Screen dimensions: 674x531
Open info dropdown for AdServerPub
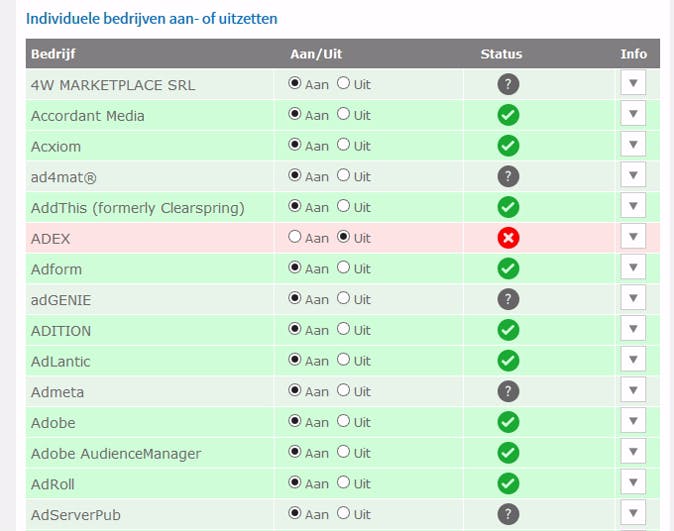tap(633, 513)
